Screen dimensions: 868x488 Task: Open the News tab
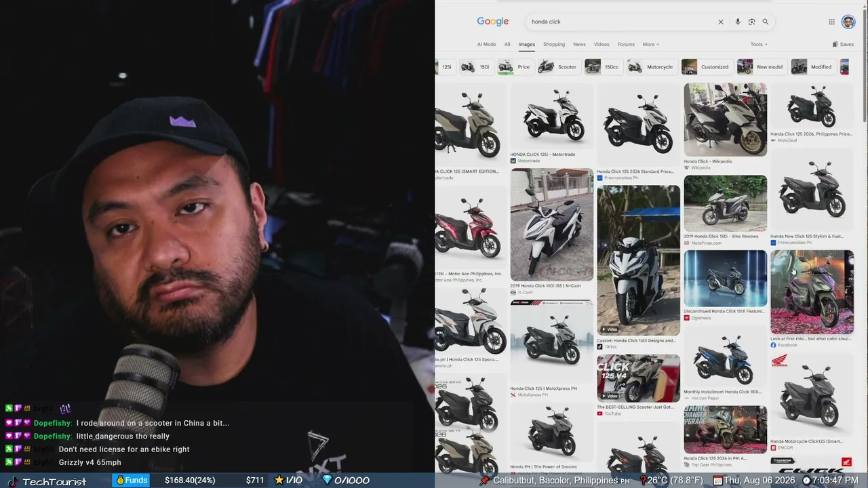[579, 44]
